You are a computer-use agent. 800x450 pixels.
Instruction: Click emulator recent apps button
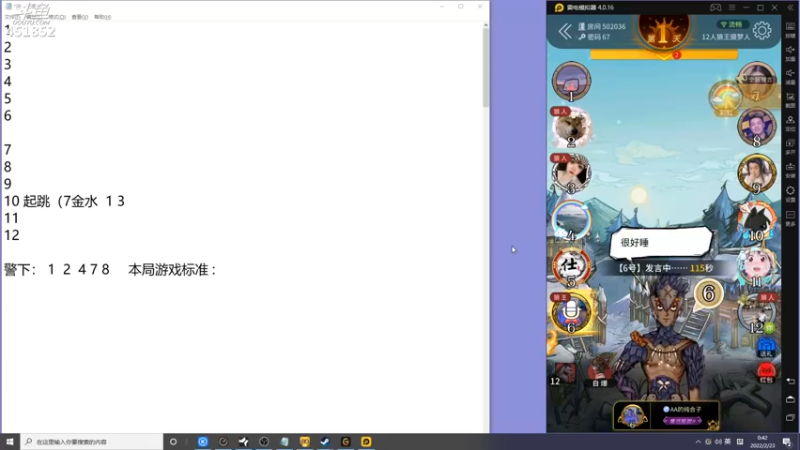click(x=790, y=418)
